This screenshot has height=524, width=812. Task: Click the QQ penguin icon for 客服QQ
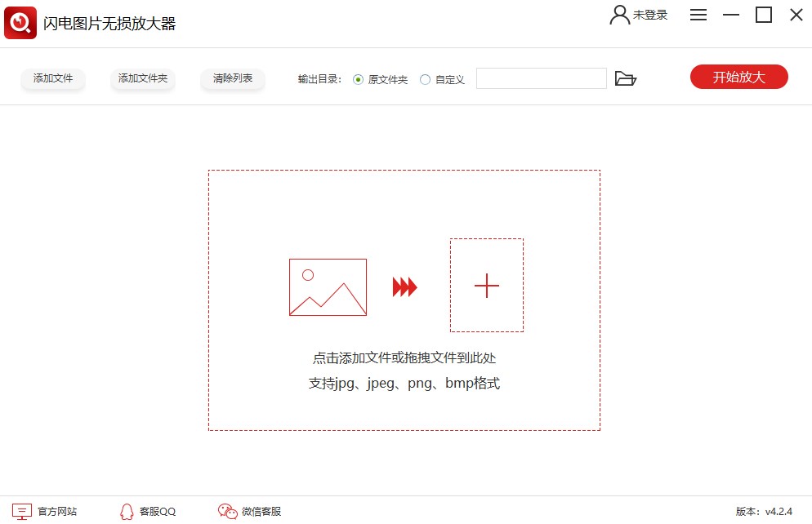pyautogui.click(x=127, y=511)
